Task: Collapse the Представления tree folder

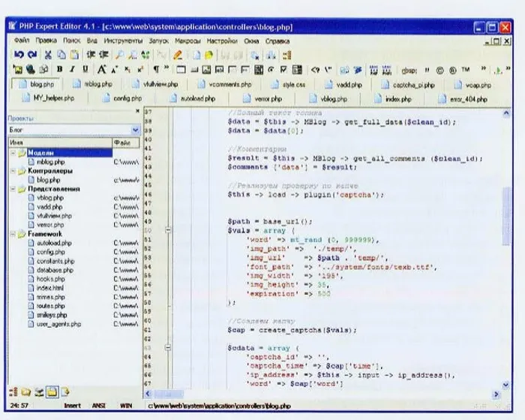Action: [13, 189]
